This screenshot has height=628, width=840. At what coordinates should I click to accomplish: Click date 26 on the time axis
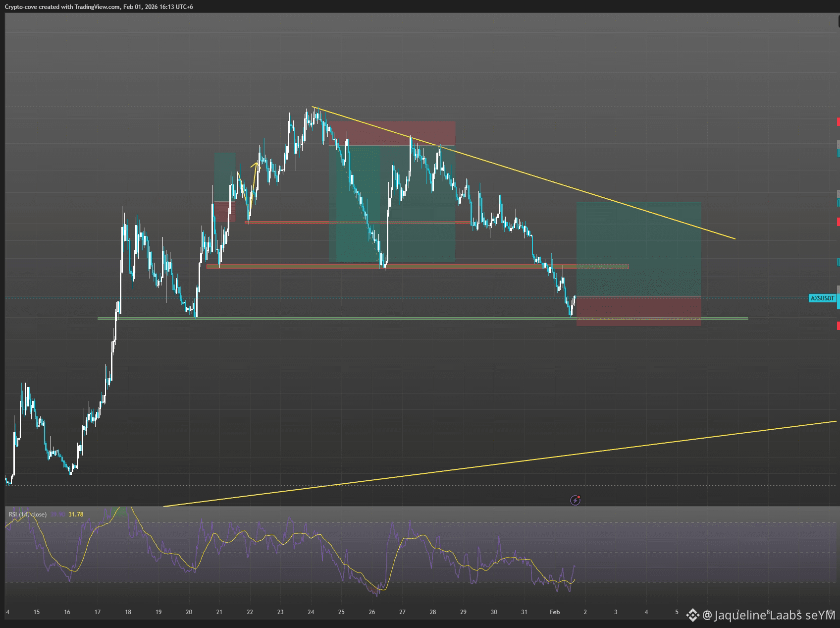[x=372, y=612]
